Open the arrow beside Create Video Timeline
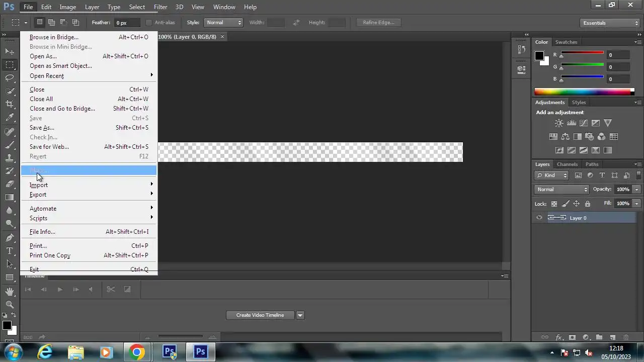The height and width of the screenshot is (362, 644). (300, 315)
